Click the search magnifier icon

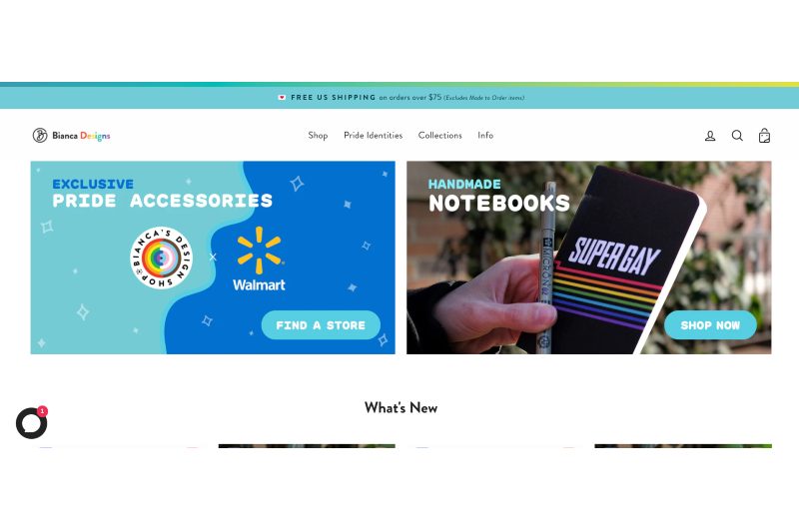coord(737,136)
